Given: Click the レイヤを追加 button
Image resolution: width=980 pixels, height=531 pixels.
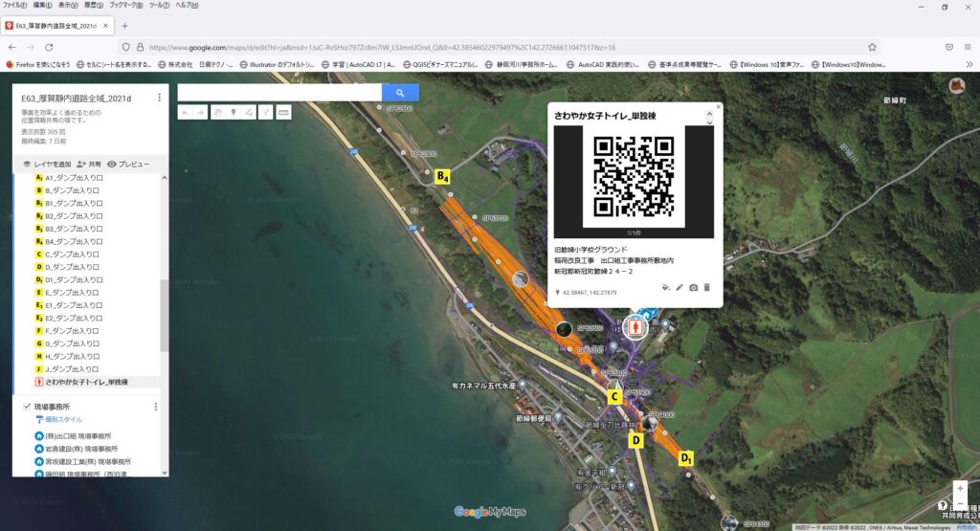Looking at the screenshot, I should [x=46, y=164].
